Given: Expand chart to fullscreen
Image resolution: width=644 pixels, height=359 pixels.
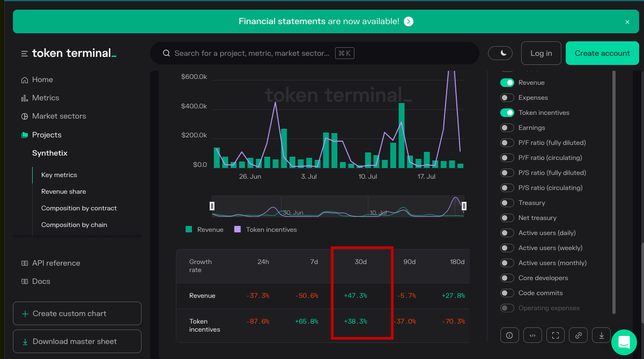Looking at the screenshot, I should [556, 335].
